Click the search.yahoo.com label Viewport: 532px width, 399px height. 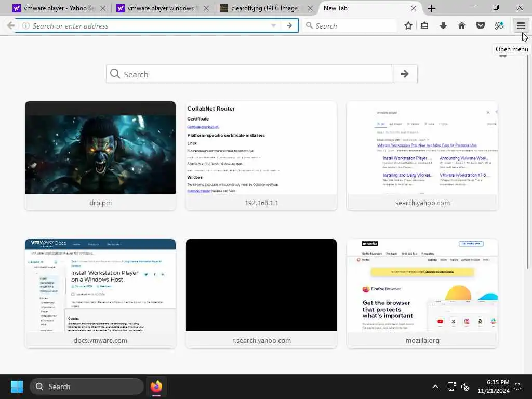coord(422,203)
